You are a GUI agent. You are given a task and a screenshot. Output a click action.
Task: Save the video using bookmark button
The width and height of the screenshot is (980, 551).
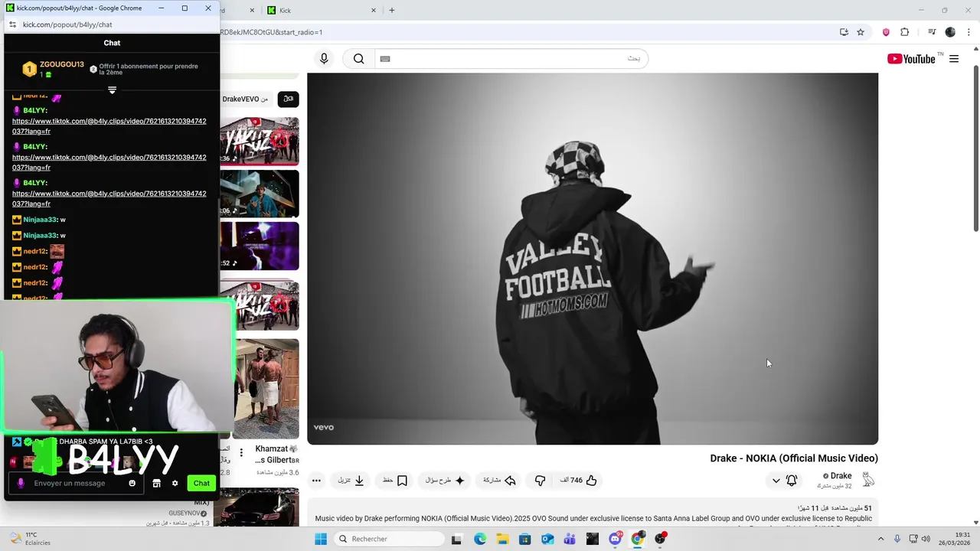coord(395,481)
